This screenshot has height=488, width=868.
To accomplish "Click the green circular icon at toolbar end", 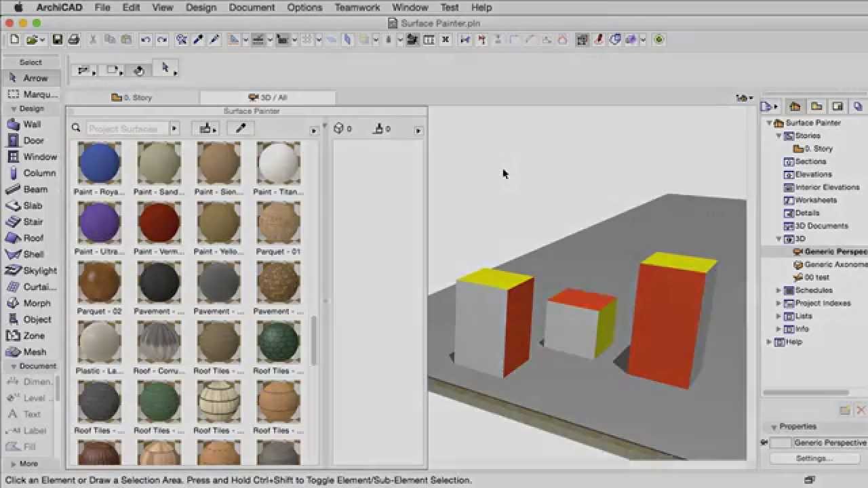I will tap(659, 40).
